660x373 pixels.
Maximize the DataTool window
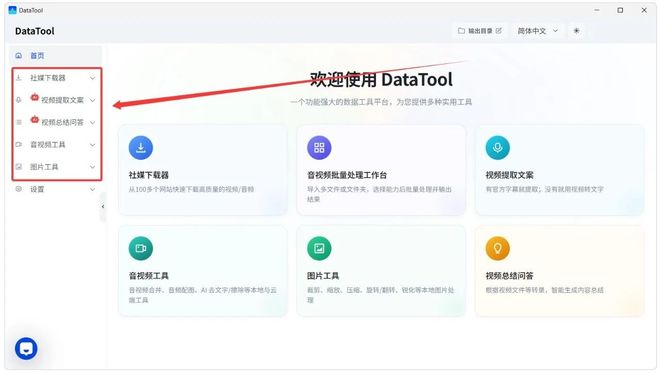click(620, 10)
